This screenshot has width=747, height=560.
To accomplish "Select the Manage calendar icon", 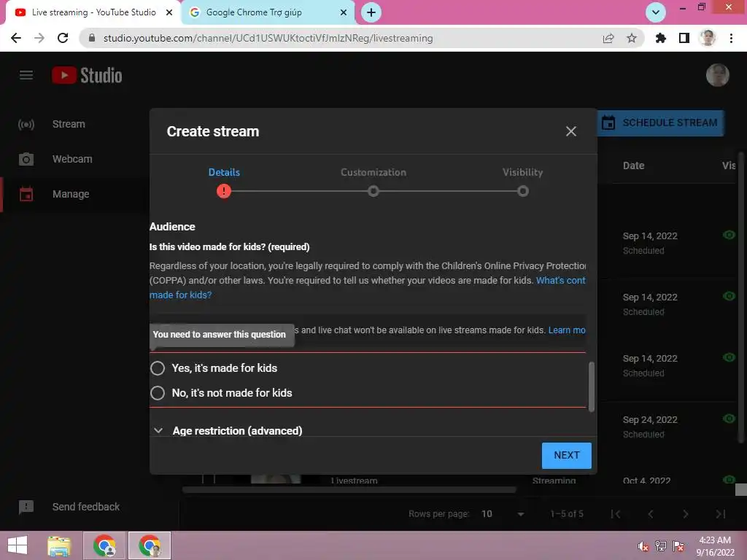I will [x=26, y=194].
